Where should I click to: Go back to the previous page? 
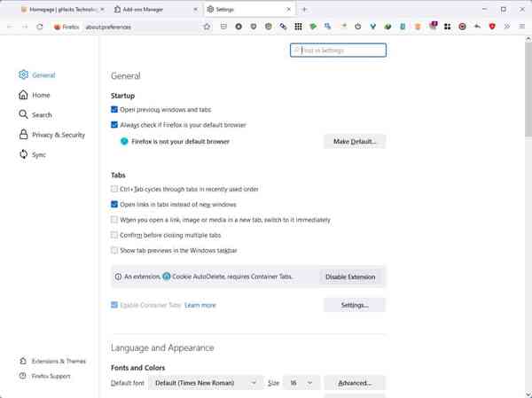10,27
